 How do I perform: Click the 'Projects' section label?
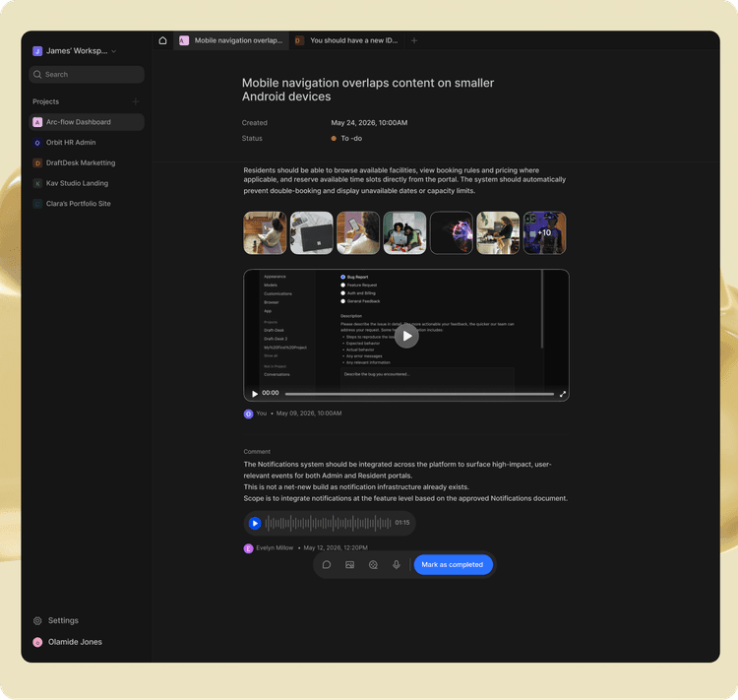coord(45,101)
